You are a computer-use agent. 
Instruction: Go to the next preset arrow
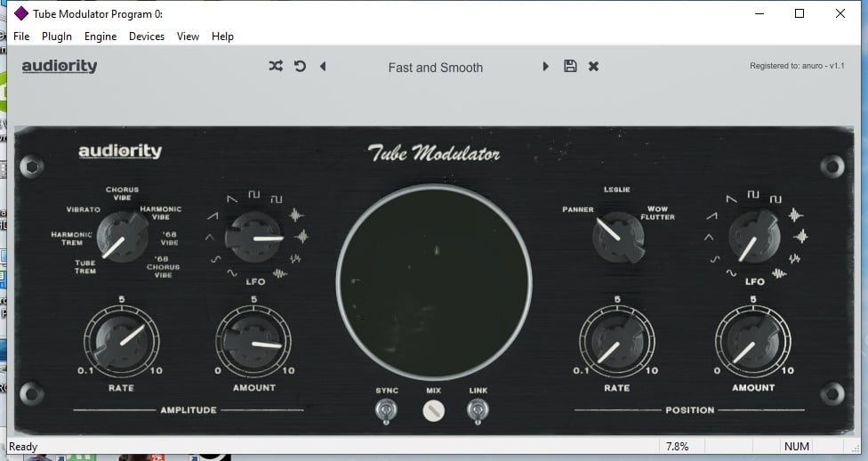546,66
